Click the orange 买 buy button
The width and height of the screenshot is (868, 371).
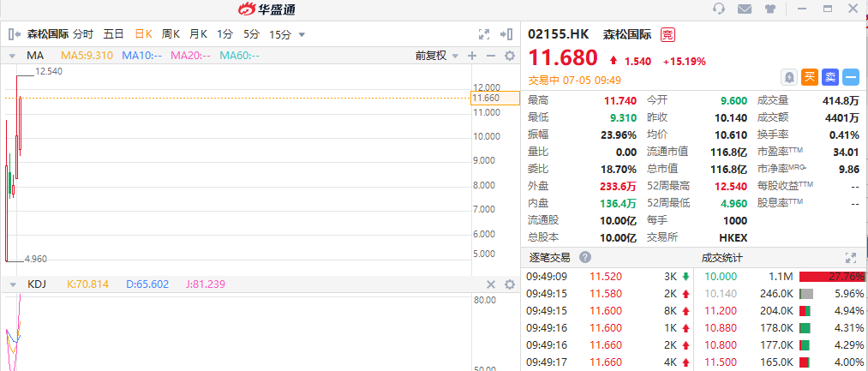[810, 77]
